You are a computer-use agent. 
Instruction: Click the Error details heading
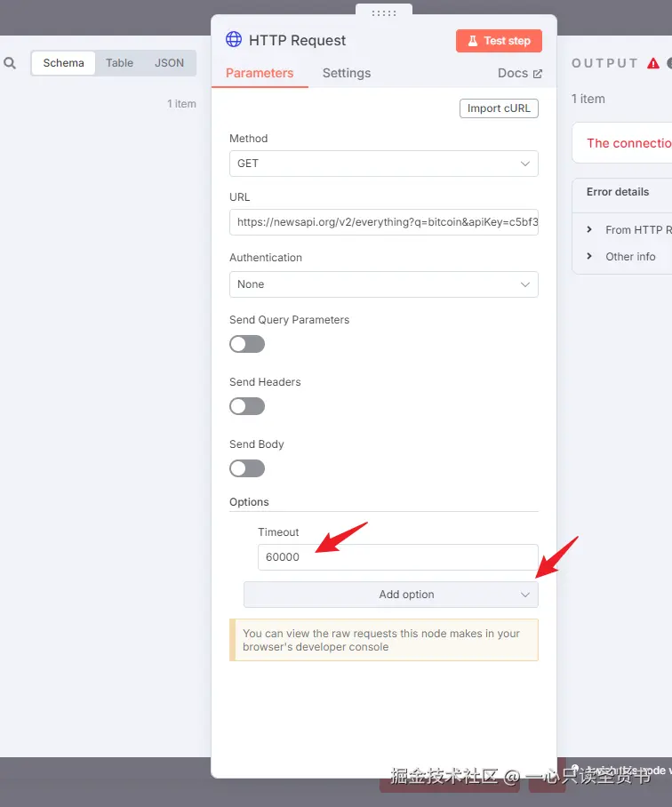(x=618, y=192)
